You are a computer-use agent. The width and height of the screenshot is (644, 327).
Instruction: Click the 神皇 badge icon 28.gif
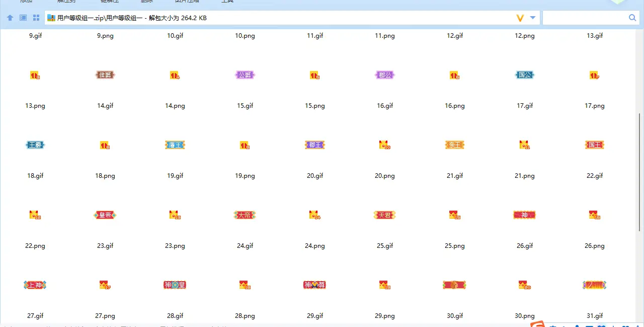pyautogui.click(x=175, y=285)
